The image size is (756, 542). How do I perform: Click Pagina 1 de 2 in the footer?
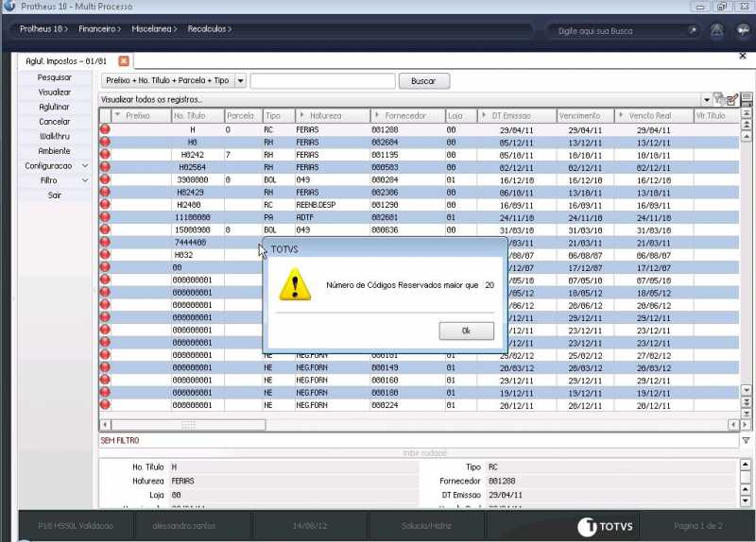click(x=697, y=526)
